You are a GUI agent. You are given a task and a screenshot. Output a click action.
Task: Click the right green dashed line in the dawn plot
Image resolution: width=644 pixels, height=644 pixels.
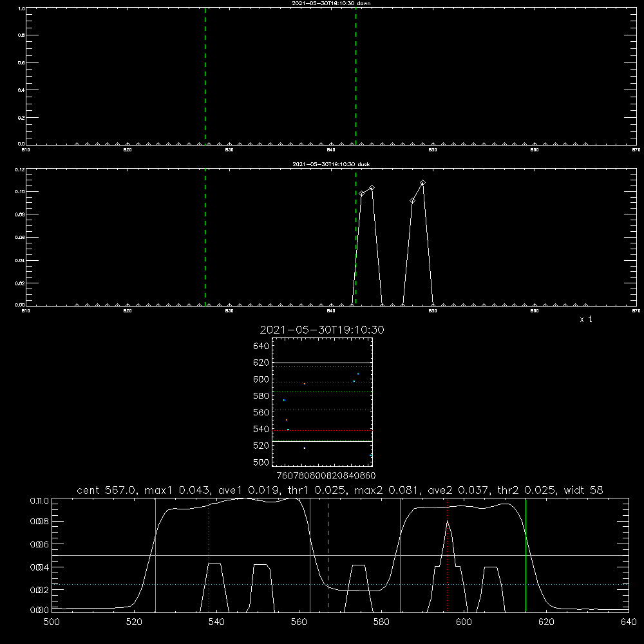[x=355, y=76]
